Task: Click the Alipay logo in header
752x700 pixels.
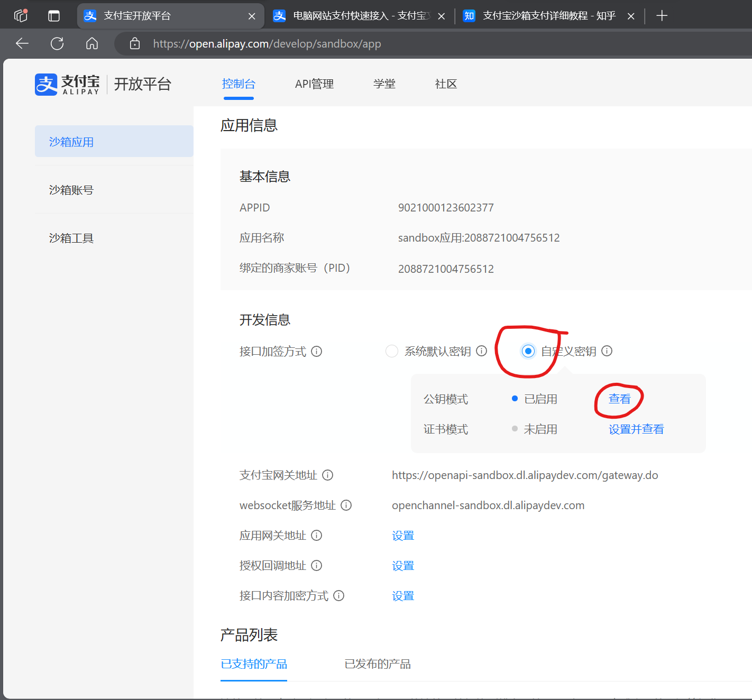Action: click(x=68, y=84)
